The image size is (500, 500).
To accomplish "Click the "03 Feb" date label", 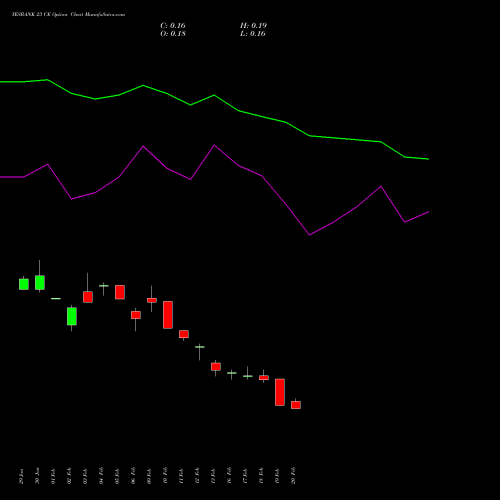I will click(x=85, y=476).
